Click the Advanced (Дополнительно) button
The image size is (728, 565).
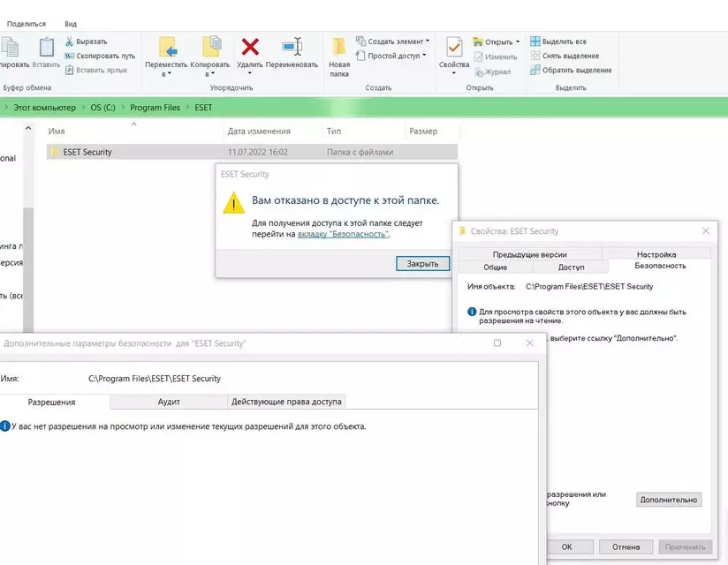pos(669,500)
